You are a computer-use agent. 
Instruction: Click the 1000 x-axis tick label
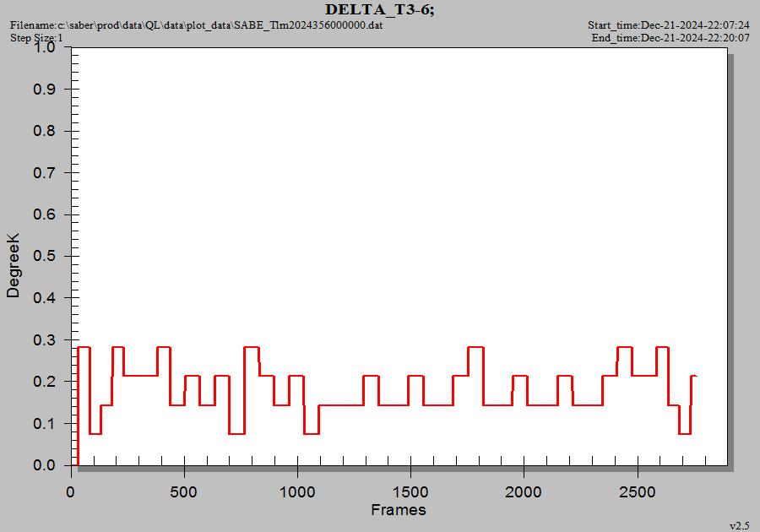coord(297,492)
